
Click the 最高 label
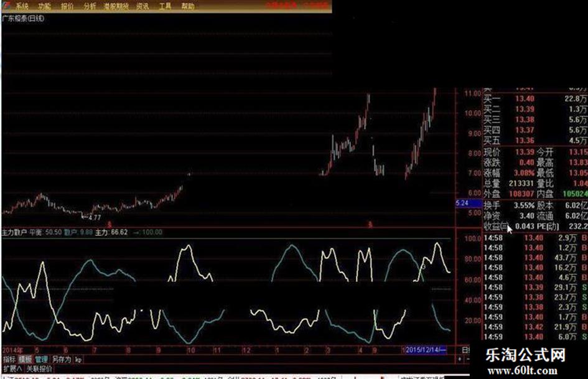(545, 162)
